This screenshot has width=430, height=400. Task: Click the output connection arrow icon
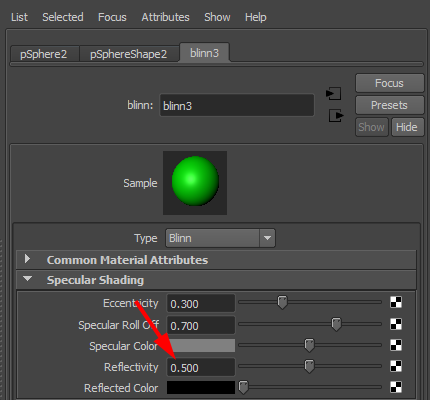click(336, 116)
